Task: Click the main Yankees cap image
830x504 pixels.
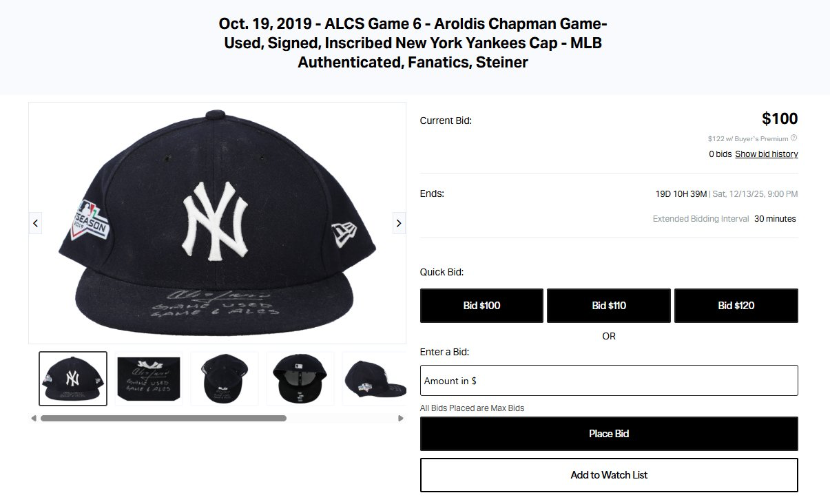Action: 217,222
